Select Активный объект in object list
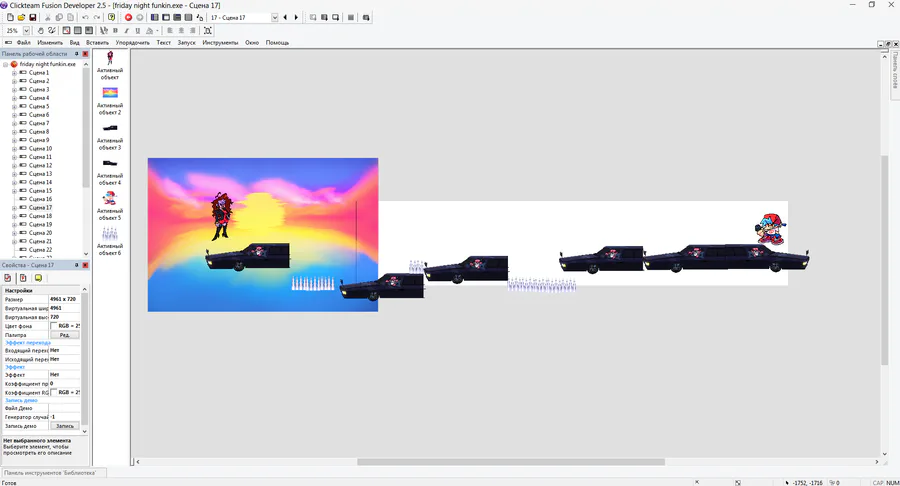The image size is (900, 486). click(110, 65)
